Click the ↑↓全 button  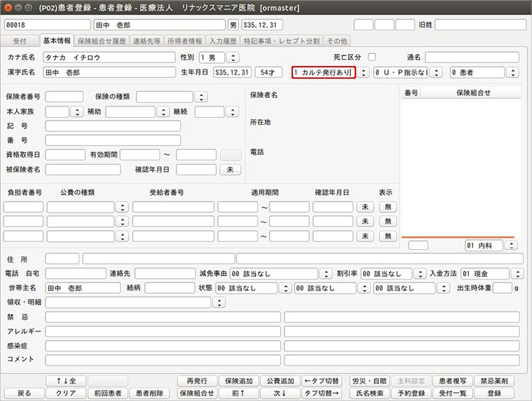66,381
